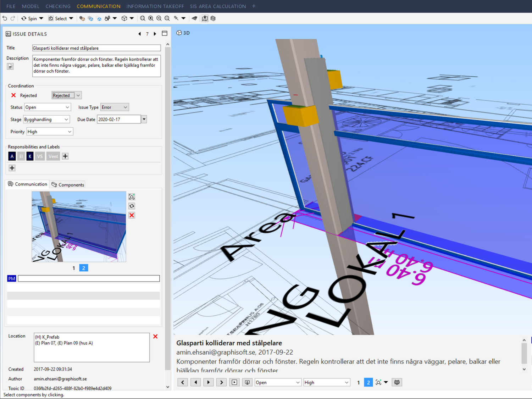Click the stacked layers icon in the toolbar

tap(213, 18)
